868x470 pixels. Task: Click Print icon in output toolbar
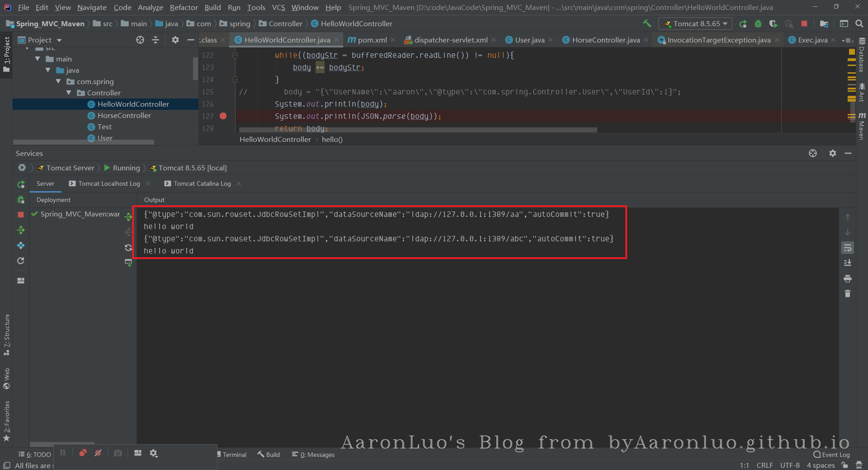coord(848,278)
